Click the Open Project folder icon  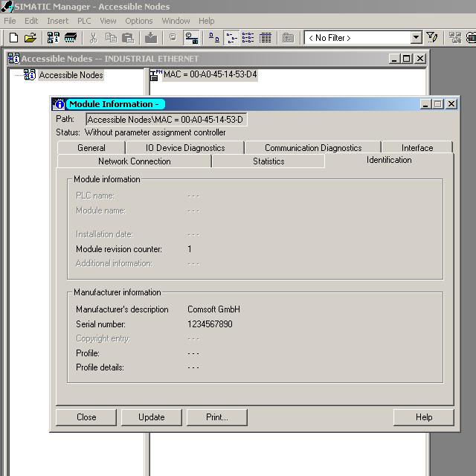(x=30, y=38)
